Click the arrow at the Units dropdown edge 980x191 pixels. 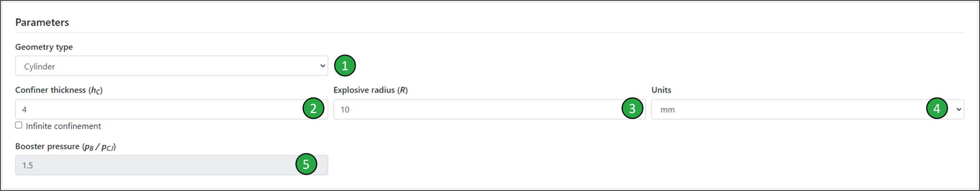[959, 109]
